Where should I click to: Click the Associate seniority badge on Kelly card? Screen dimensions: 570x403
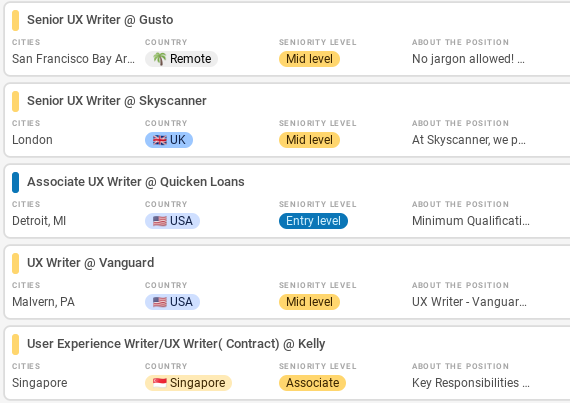pyautogui.click(x=312, y=383)
